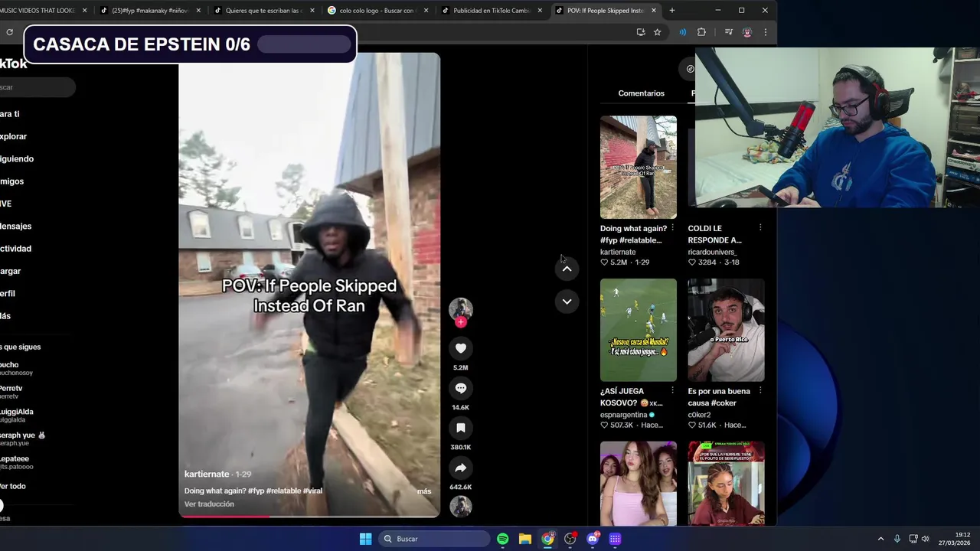Open the Chrome extensions puzzle icon
980x551 pixels.
701,32
